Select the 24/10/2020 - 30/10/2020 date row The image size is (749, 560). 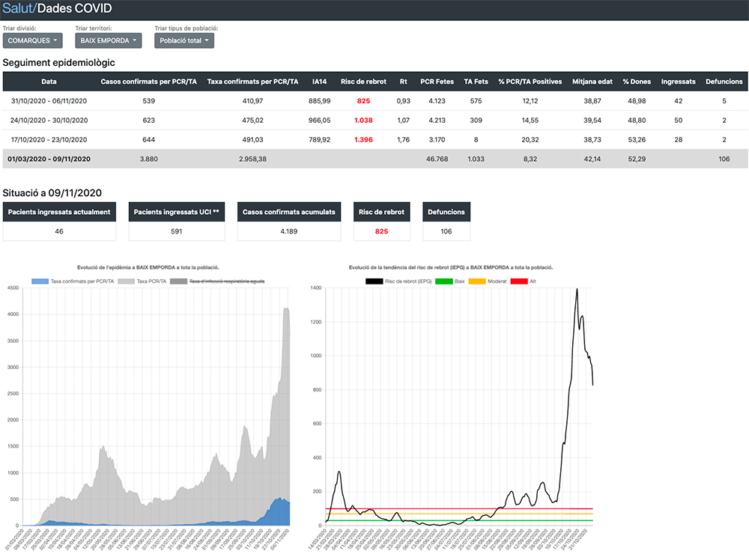(x=375, y=121)
